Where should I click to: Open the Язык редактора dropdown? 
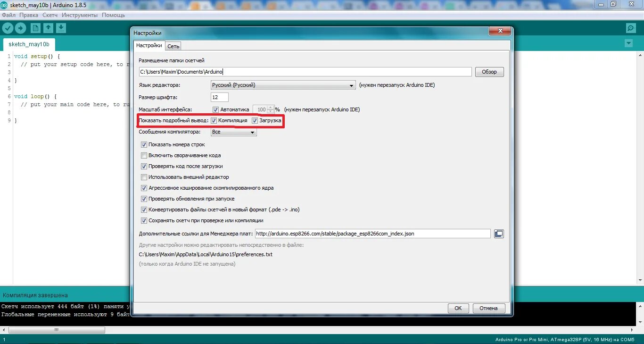283,85
